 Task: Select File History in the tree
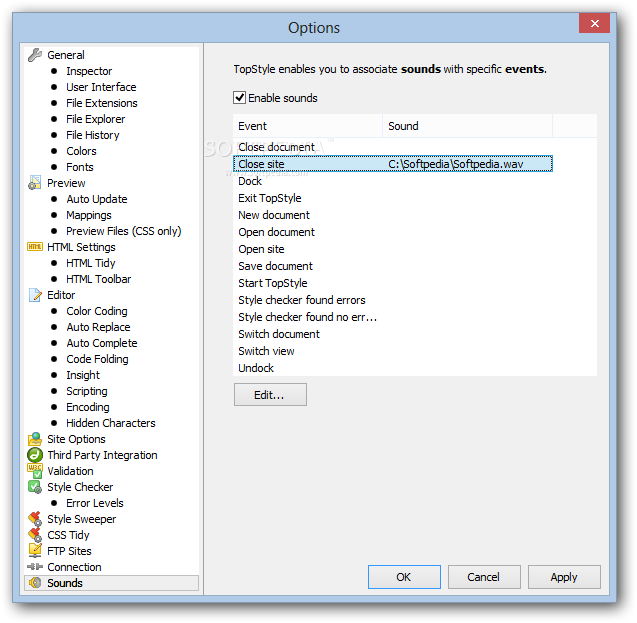tap(93, 135)
